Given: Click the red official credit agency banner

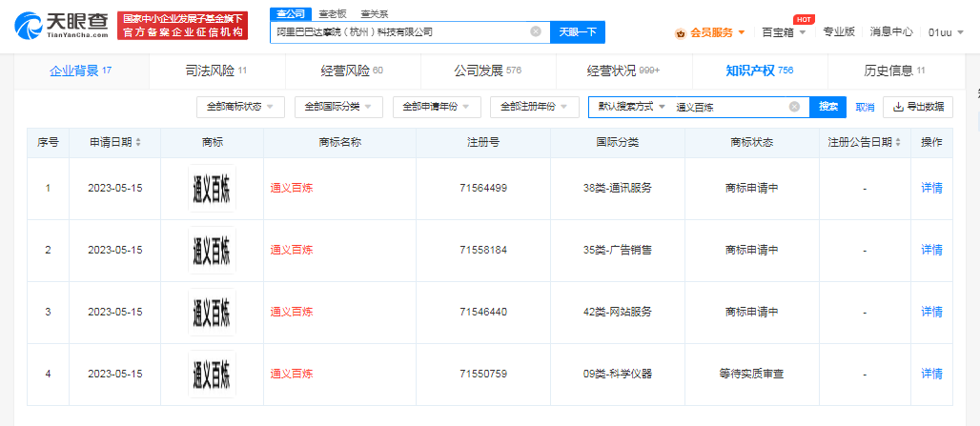Looking at the screenshot, I should (x=182, y=26).
